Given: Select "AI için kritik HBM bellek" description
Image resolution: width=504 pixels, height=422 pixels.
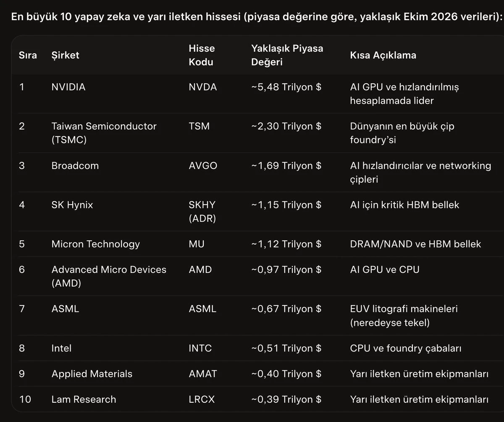Looking at the screenshot, I should 404,205.
